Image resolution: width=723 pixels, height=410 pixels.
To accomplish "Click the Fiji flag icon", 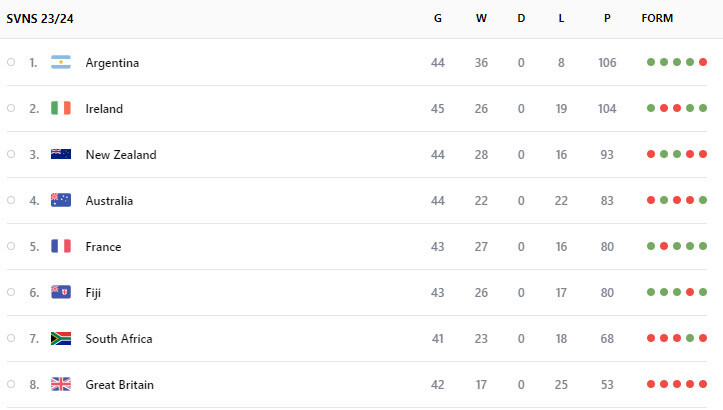I will [61, 292].
